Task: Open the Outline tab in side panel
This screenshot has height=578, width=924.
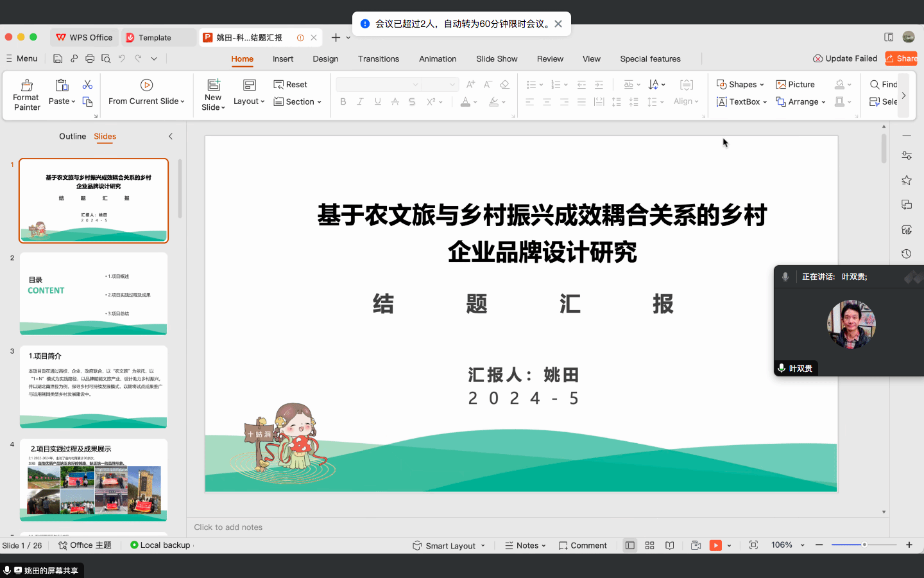Action: click(72, 136)
